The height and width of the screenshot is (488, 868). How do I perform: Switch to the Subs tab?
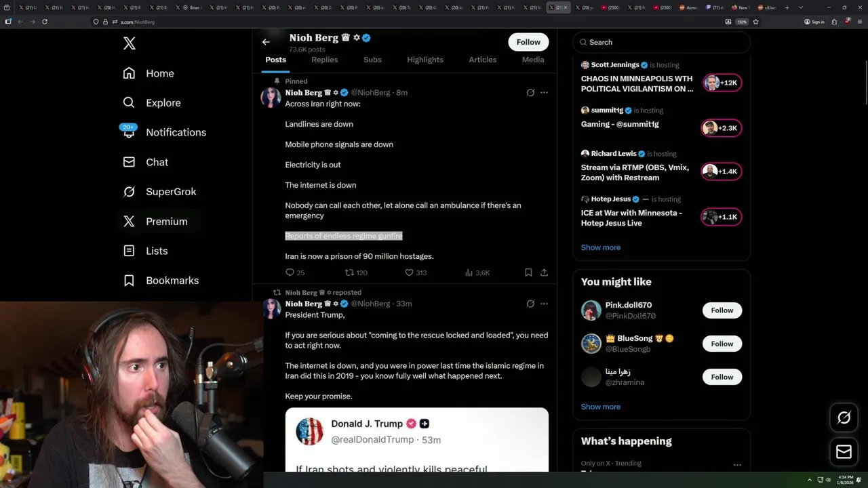tap(372, 60)
